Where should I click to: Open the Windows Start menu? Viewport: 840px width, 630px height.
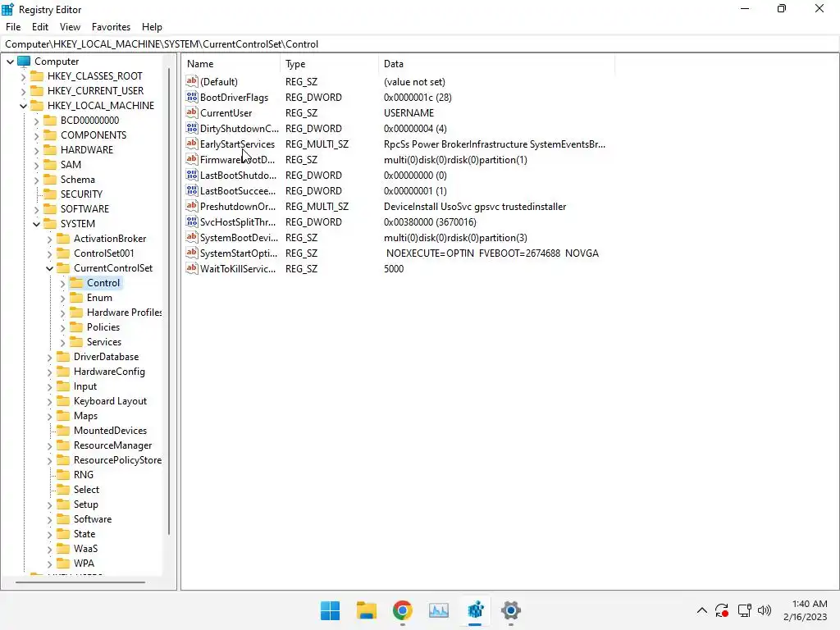(330, 610)
